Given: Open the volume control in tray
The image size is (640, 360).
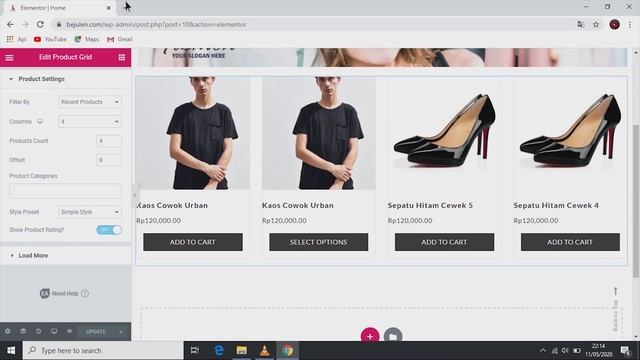Looking at the screenshot, I should [x=565, y=350].
